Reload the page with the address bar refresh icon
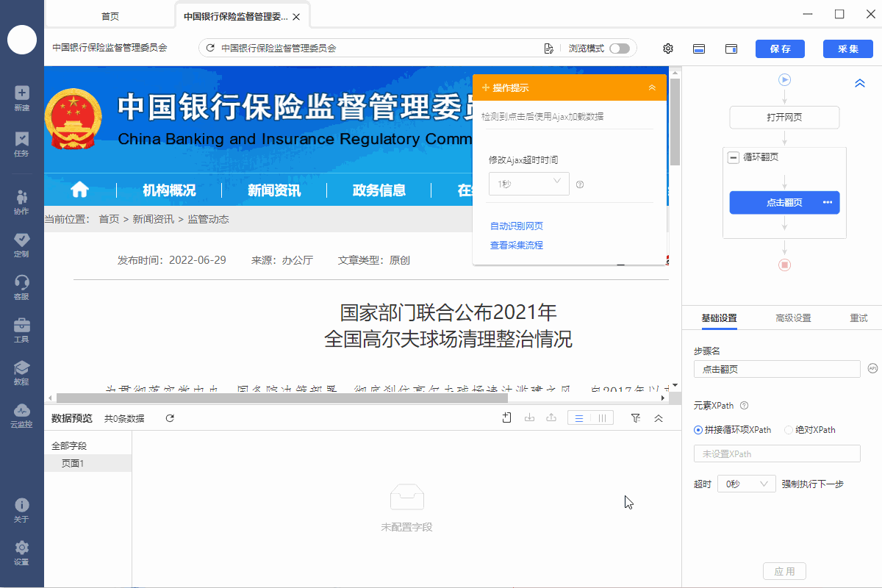Image resolution: width=882 pixels, height=588 pixels. point(210,49)
